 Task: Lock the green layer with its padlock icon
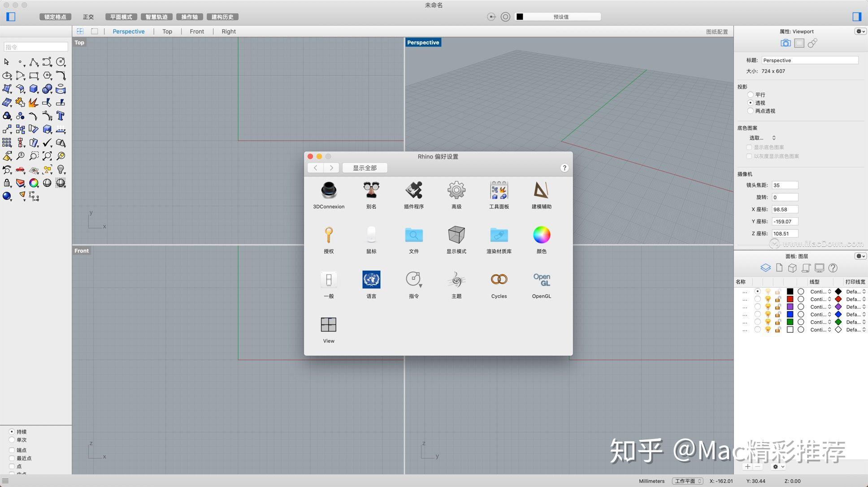tap(777, 322)
